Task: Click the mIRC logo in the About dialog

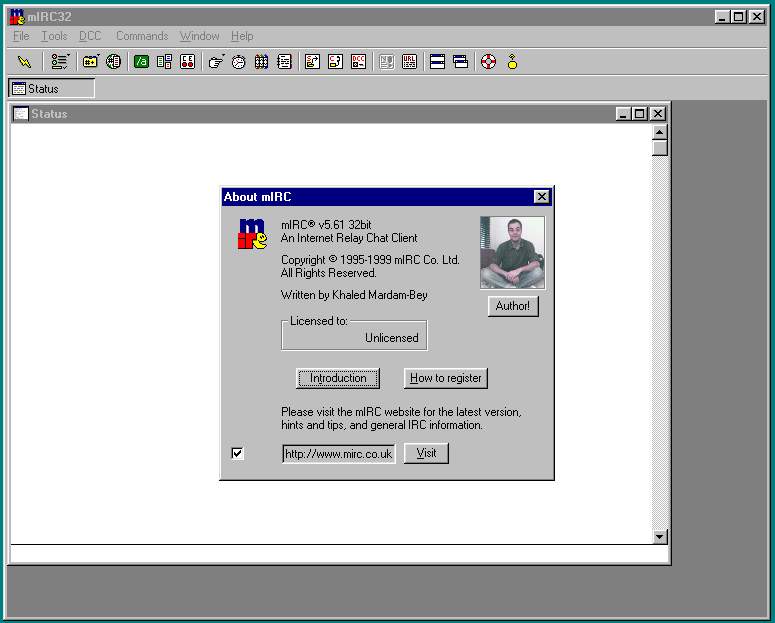Action: pyautogui.click(x=253, y=233)
